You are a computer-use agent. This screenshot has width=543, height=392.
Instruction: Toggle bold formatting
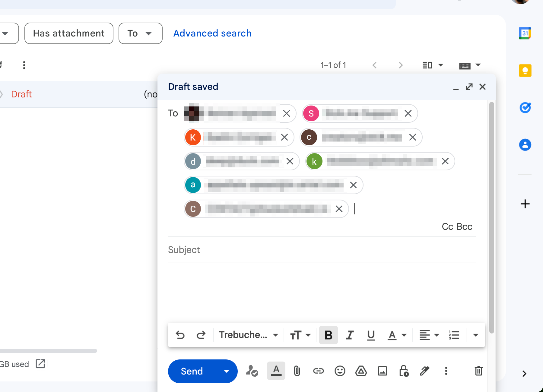pyautogui.click(x=328, y=335)
